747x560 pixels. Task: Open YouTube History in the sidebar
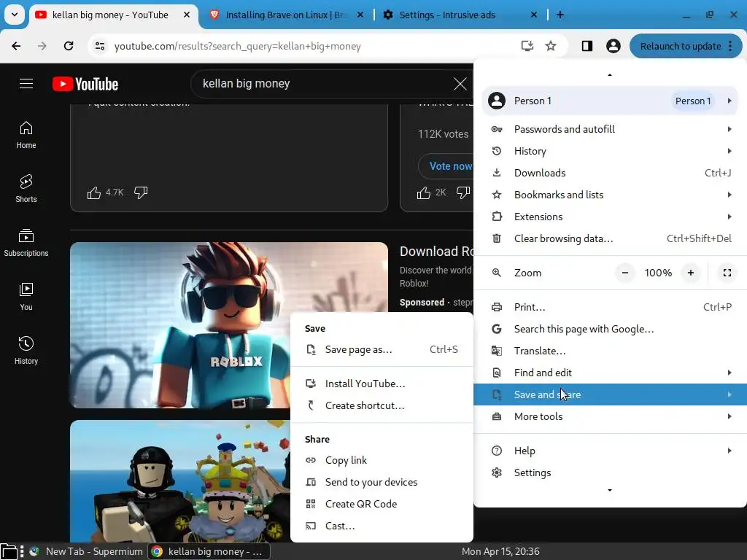[26, 351]
